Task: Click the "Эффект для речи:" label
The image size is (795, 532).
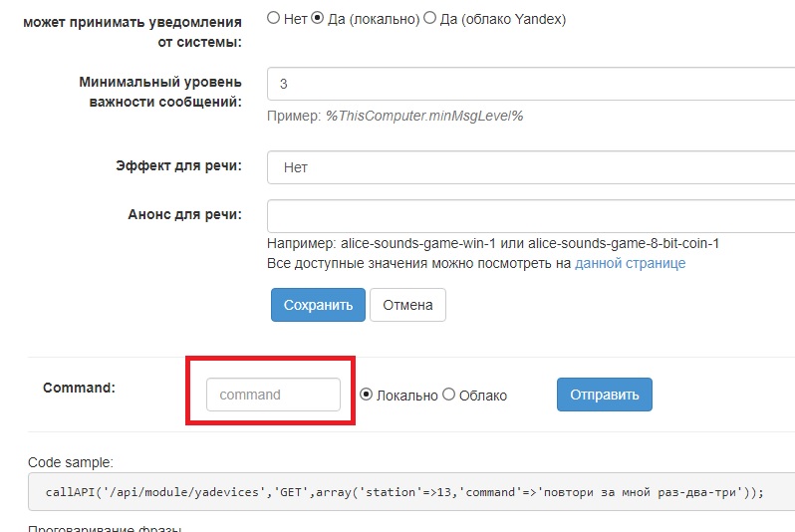Action: coord(179,166)
